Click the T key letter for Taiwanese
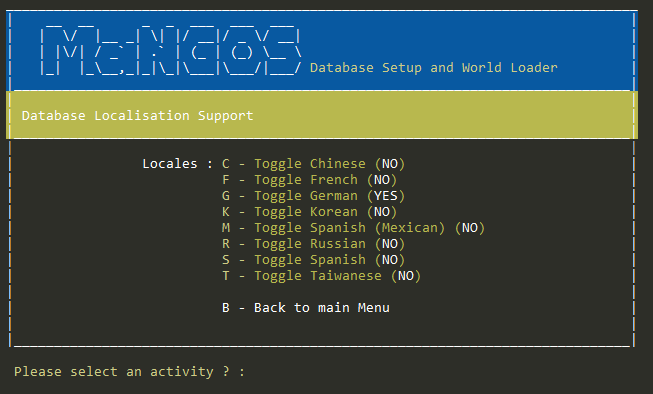Viewport: 653px width, 394px height. coord(226,276)
